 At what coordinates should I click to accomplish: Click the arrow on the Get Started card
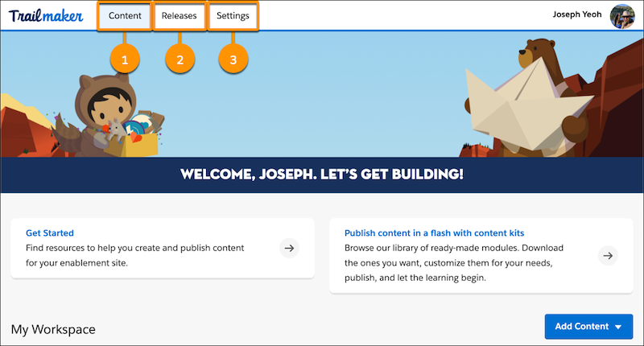(x=289, y=248)
